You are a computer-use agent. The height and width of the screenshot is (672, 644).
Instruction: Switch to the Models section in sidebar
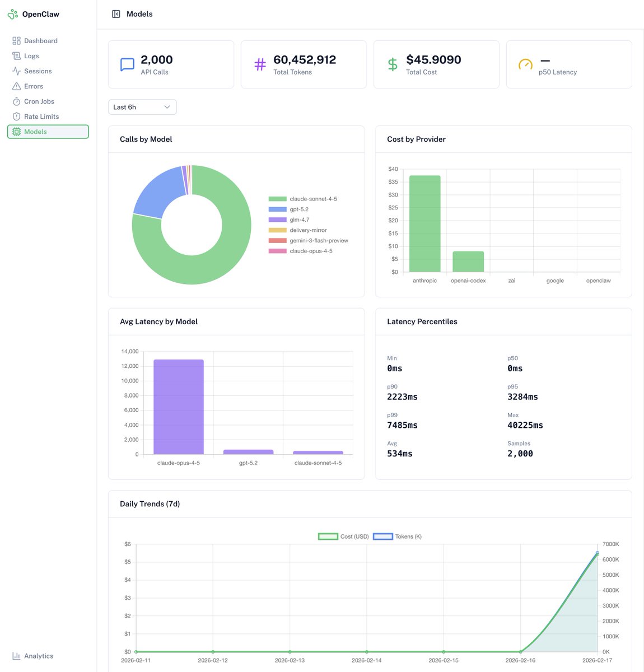click(x=35, y=132)
